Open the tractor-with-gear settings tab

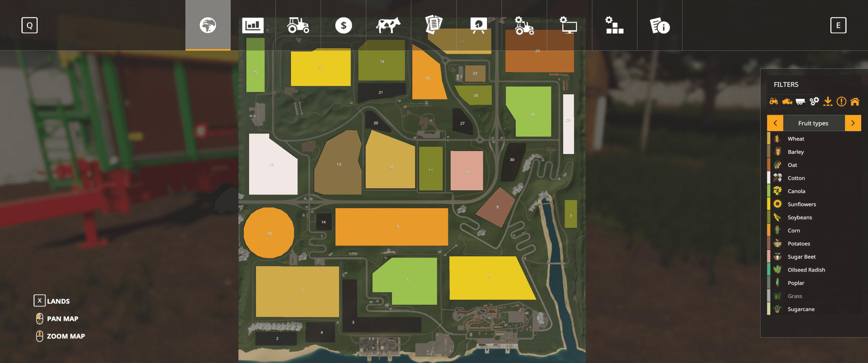[524, 25]
